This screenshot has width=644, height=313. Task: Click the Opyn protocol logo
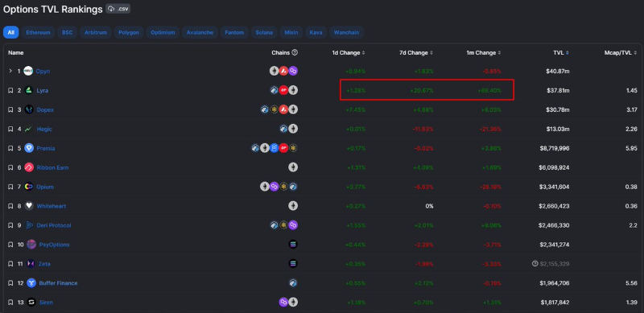click(28, 71)
